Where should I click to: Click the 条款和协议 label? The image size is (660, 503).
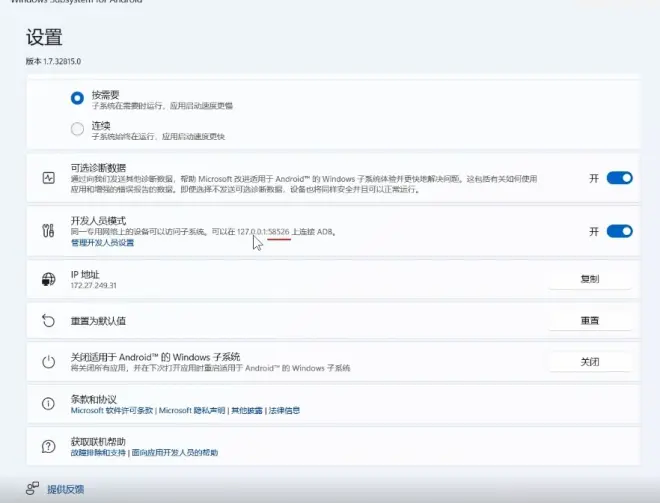tap(93, 399)
